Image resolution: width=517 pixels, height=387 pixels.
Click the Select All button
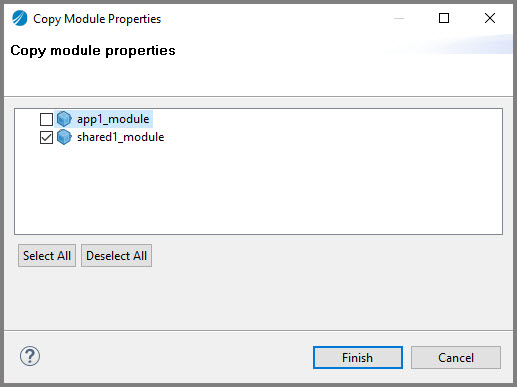pos(47,256)
